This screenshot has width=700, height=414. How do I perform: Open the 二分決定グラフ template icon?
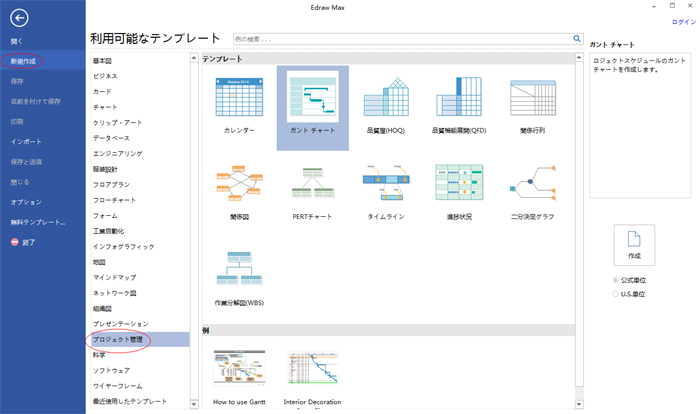pyautogui.click(x=533, y=183)
